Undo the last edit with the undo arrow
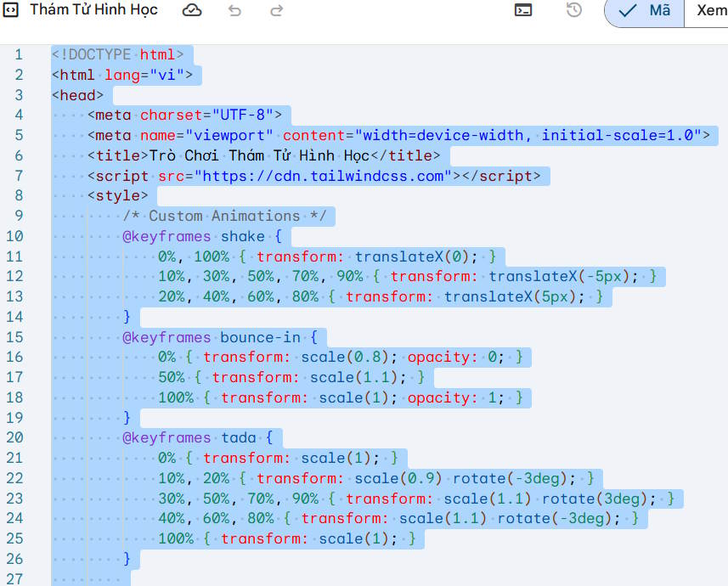The image size is (728, 586). pos(235,10)
